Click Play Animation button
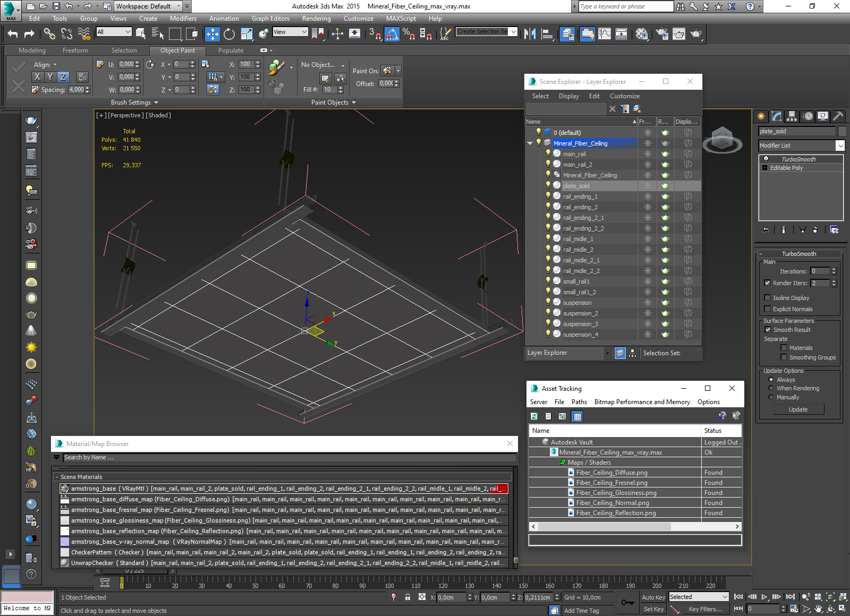 pyautogui.click(x=765, y=597)
